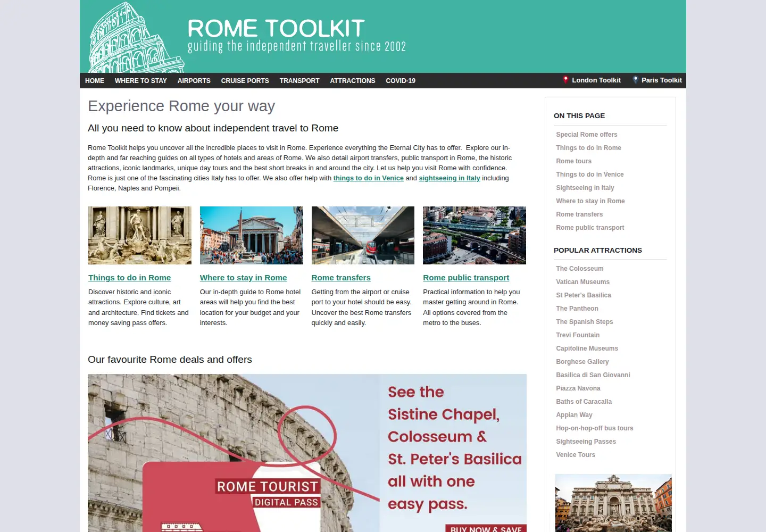Open Piazza Navona attraction link
Image resolution: width=766 pixels, height=532 pixels.
tap(578, 388)
